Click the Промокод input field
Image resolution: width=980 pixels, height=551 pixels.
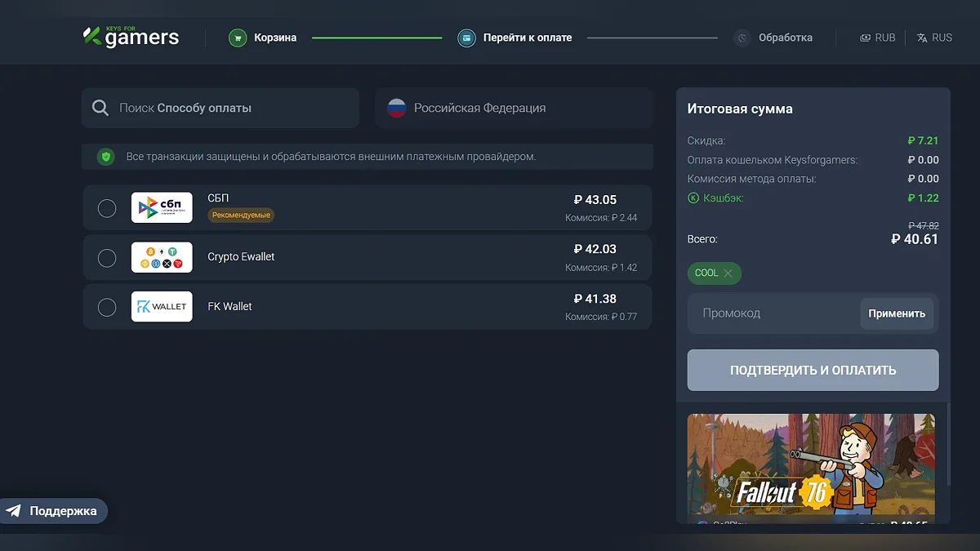(x=773, y=313)
